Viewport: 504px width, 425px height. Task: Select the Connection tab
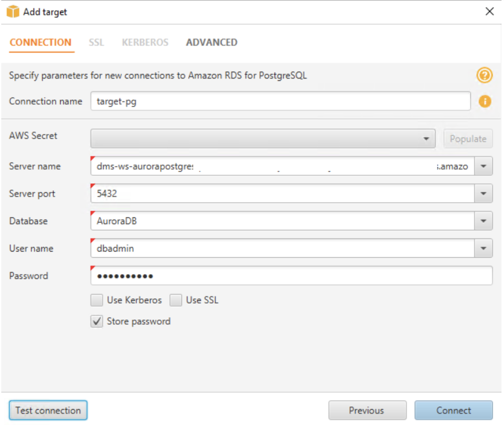coord(41,42)
